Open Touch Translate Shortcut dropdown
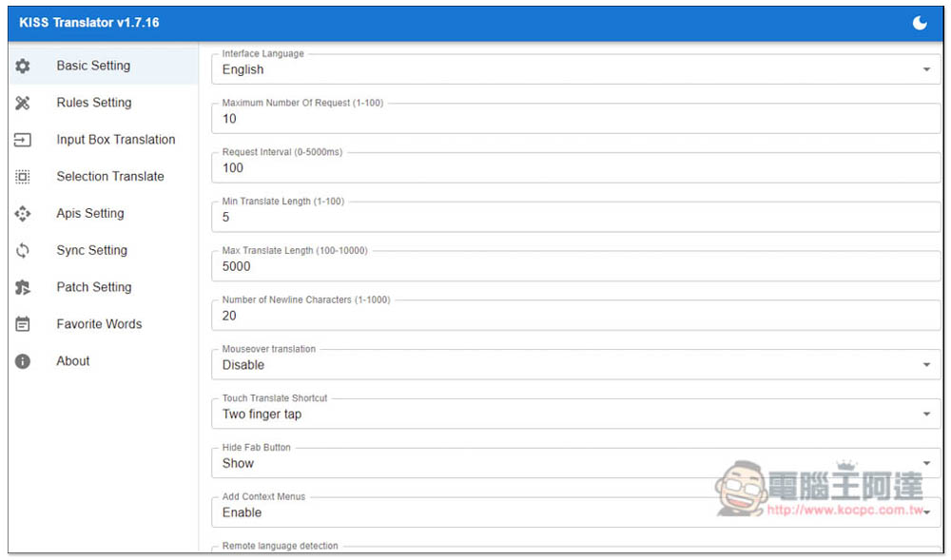 (575, 414)
